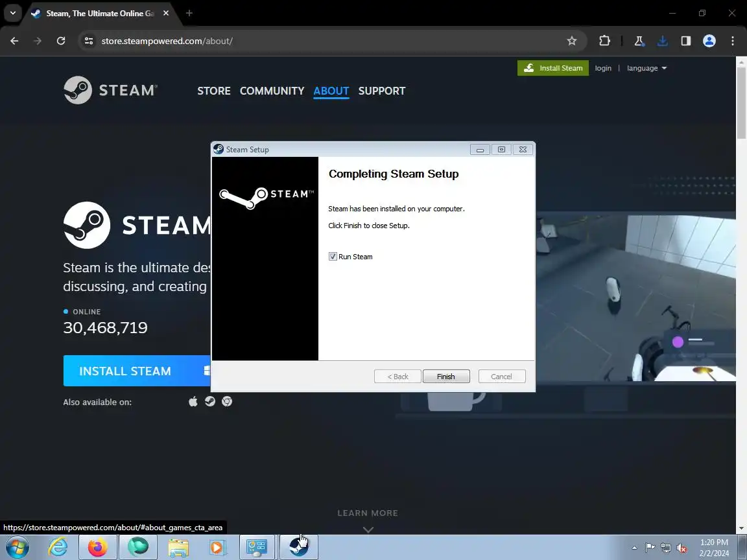Open the STORE menu

(x=214, y=91)
